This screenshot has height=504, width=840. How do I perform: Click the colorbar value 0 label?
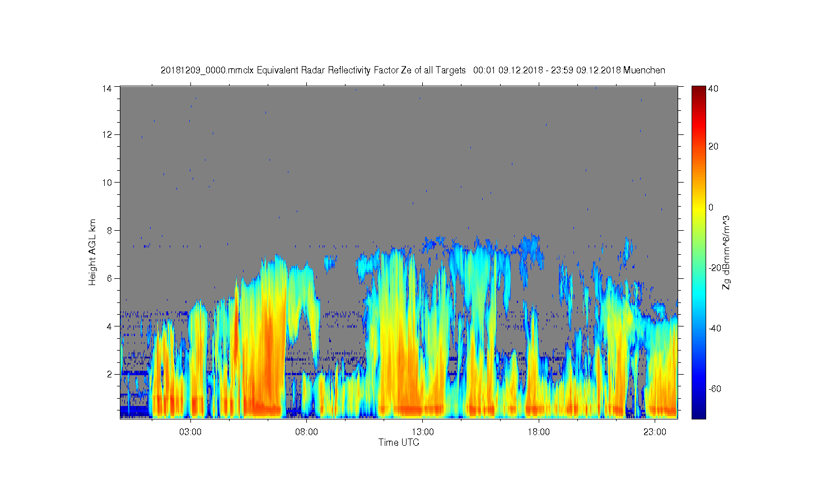tap(711, 207)
